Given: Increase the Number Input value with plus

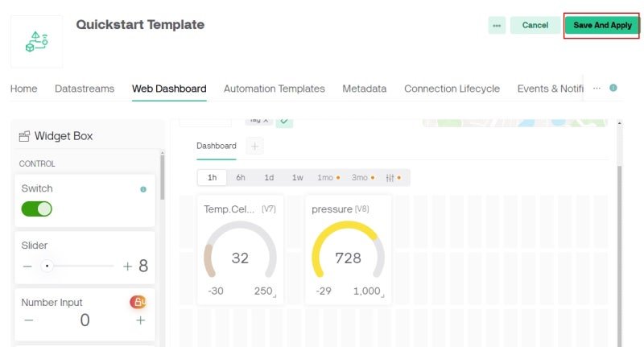Looking at the screenshot, I should (x=140, y=320).
